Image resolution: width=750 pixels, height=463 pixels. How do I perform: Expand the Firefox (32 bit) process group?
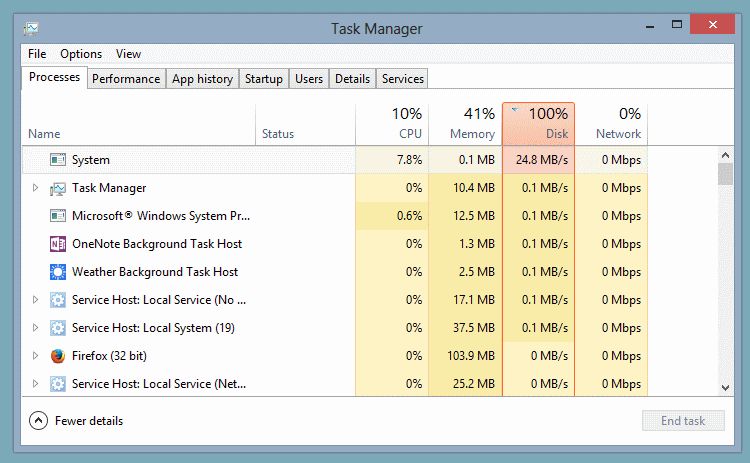click(x=35, y=356)
